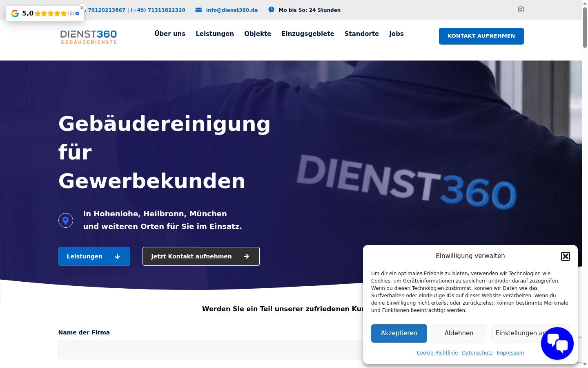
Task: Click the KONTAKT AUFNEHMEN button
Action: (481, 36)
